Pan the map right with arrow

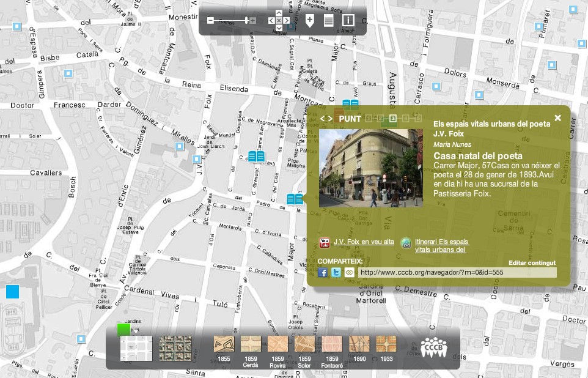click(x=287, y=21)
